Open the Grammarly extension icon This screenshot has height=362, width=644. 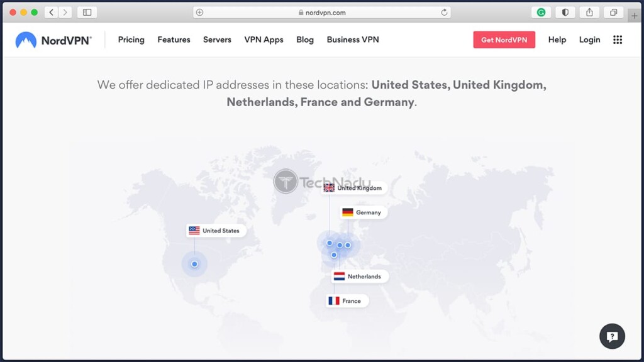click(541, 13)
